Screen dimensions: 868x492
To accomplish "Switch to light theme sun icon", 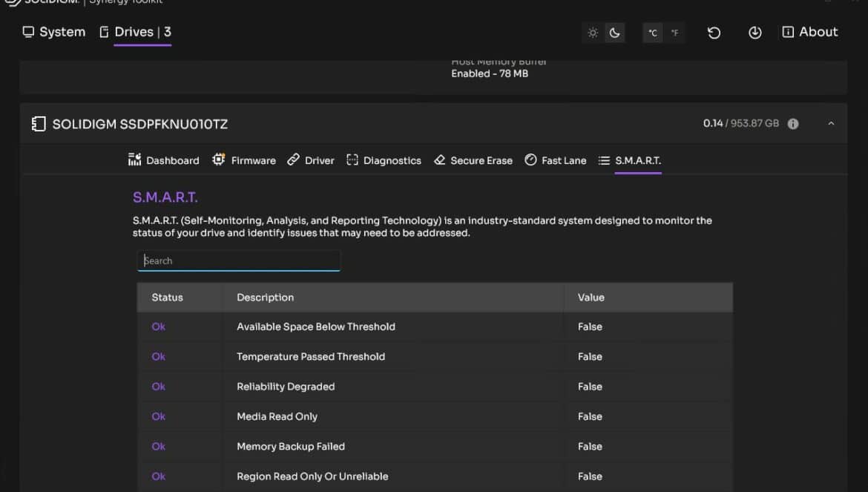I will pos(593,33).
